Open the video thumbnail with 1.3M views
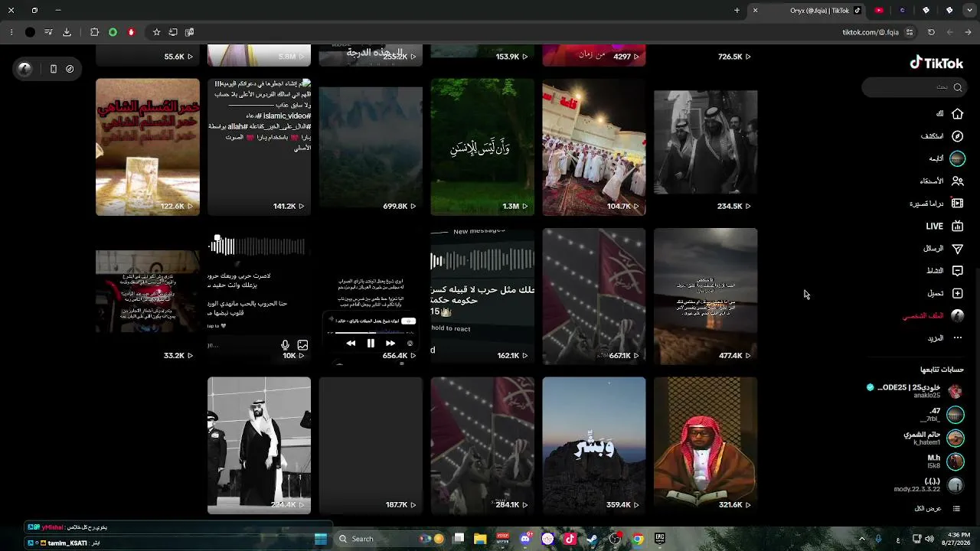The width and height of the screenshot is (980, 551). (x=482, y=147)
